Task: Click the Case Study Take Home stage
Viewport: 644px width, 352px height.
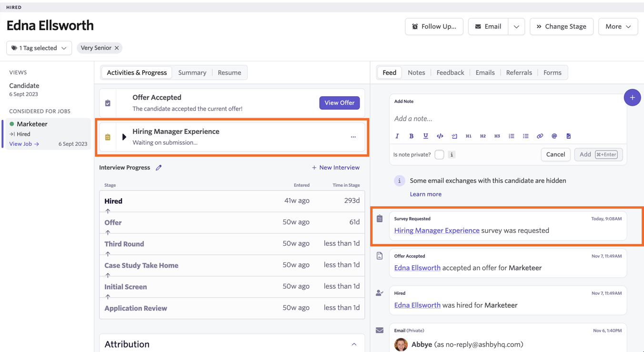Action: (x=232, y=265)
